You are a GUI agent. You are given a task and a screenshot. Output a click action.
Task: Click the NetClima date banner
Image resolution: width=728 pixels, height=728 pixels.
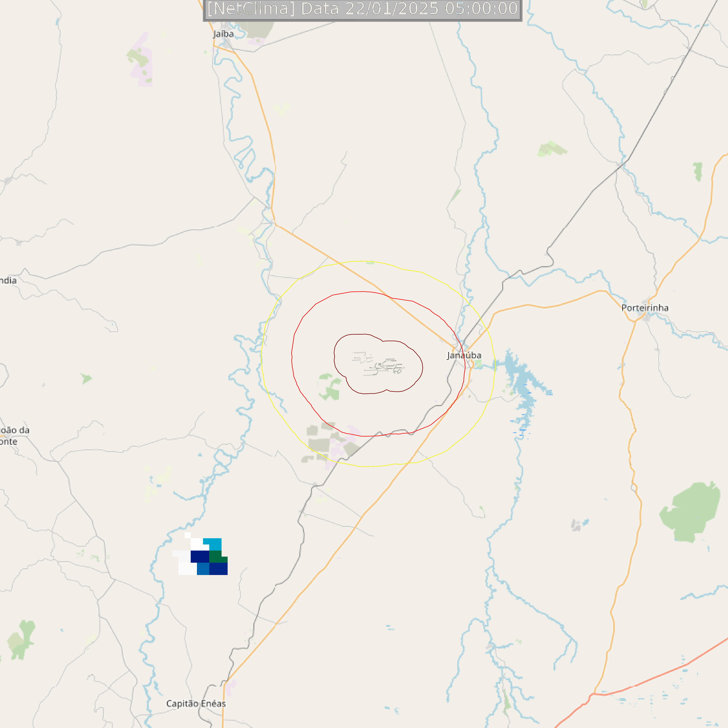tap(363, 9)
